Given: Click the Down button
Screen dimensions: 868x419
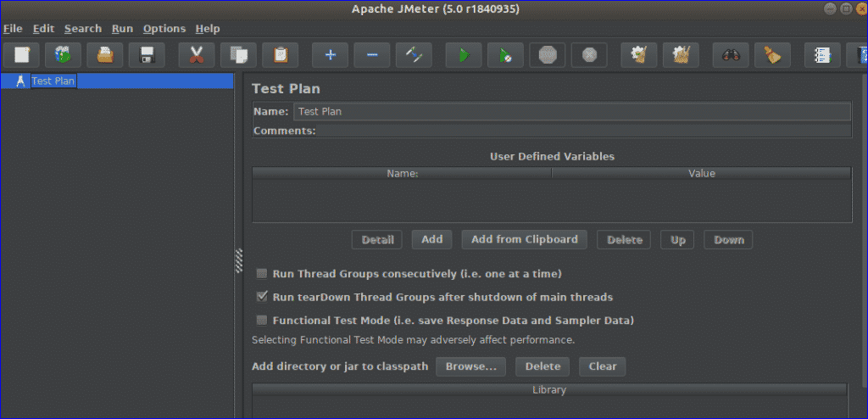Looking at the screenshot, I should click(x=728, y=240).
